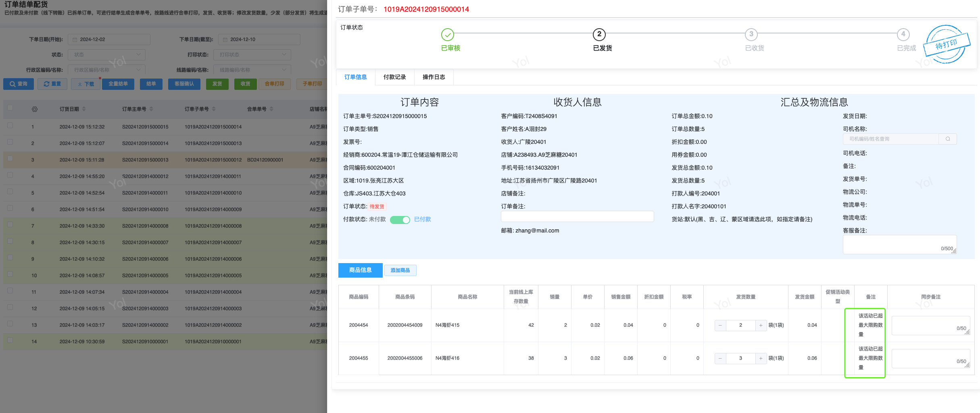
Task: Select the checkbox for order row 1
Action: 10,126
